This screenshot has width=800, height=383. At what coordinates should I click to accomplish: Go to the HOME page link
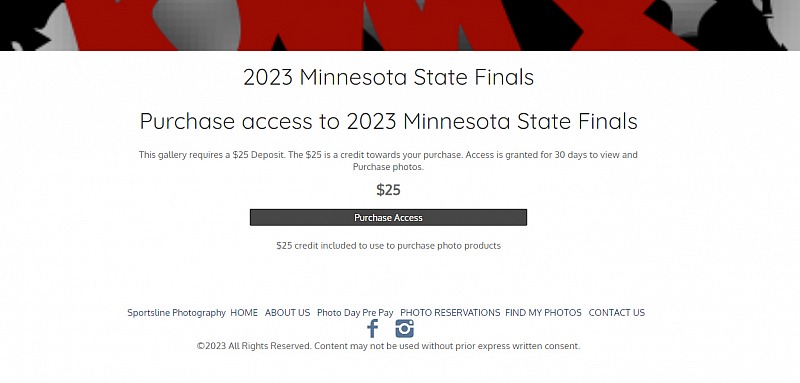244,313
